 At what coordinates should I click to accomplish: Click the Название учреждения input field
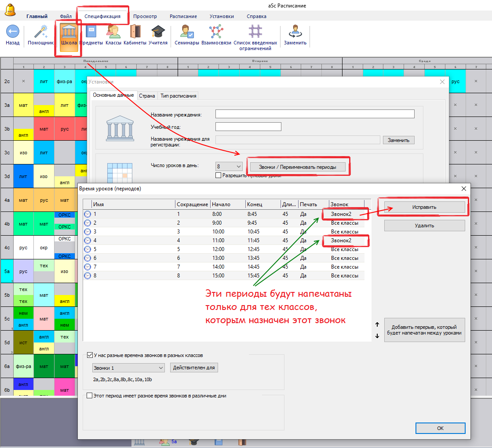(315, 114)
